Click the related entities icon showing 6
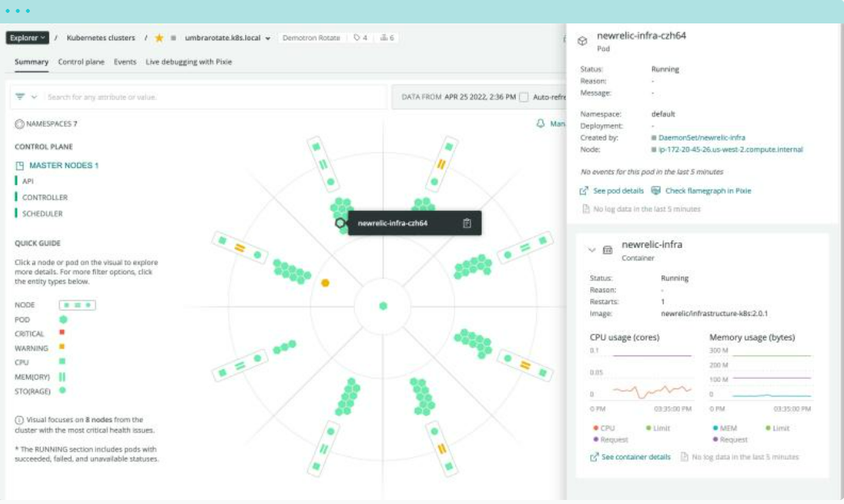The width and height of the screenshot is (844, 504). click(x=387, y=38)
